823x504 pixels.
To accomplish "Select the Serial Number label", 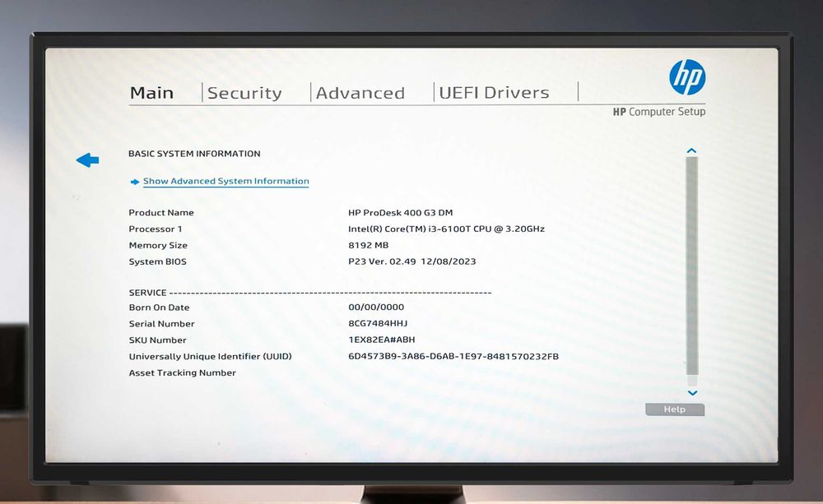I will [161, 324].
